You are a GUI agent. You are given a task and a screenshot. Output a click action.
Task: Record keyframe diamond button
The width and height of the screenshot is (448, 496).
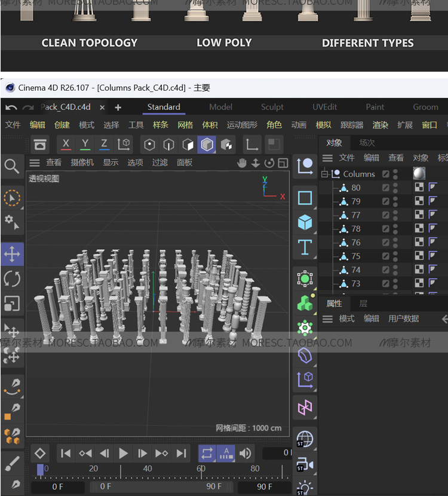[40, 454]
